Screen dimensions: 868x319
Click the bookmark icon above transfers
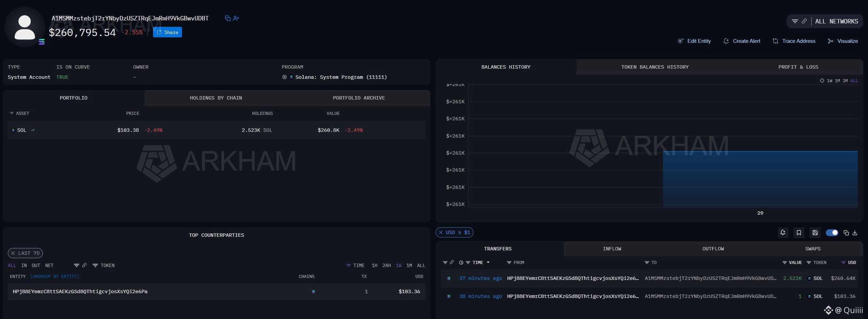(799, 233)
